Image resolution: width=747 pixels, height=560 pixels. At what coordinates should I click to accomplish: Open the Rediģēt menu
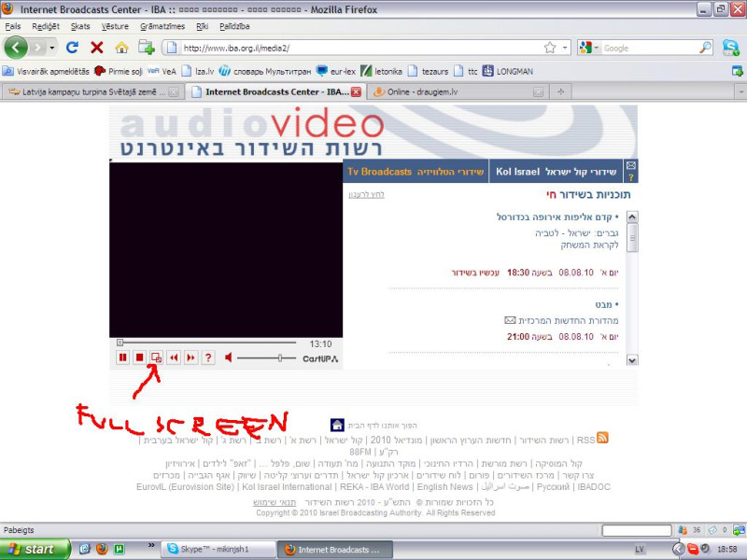pos(46,26)
